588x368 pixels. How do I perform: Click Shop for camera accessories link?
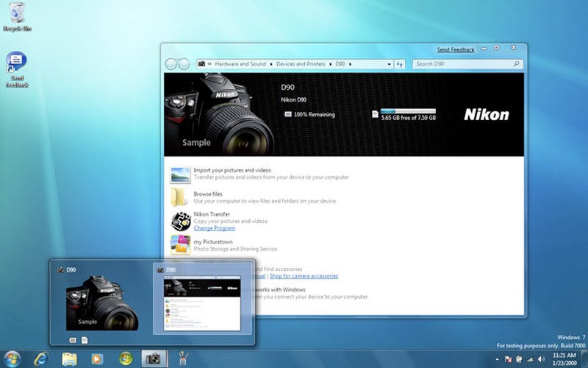304,276
